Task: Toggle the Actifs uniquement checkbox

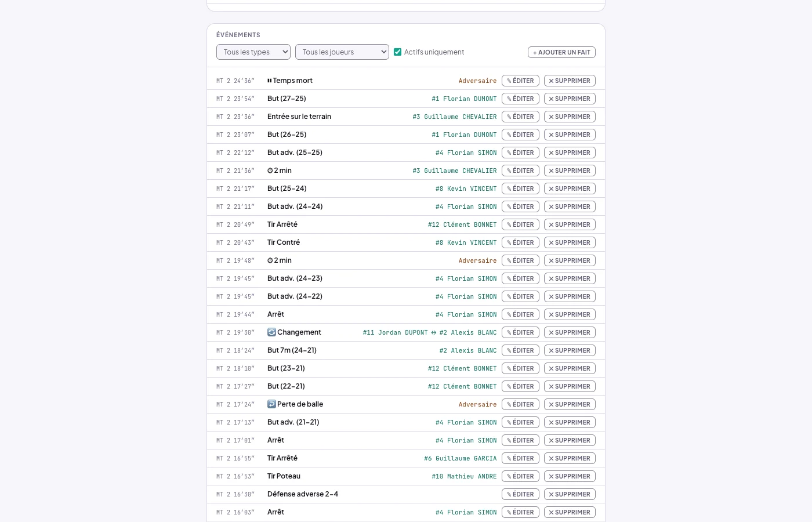Action: [x=397, y=52]
